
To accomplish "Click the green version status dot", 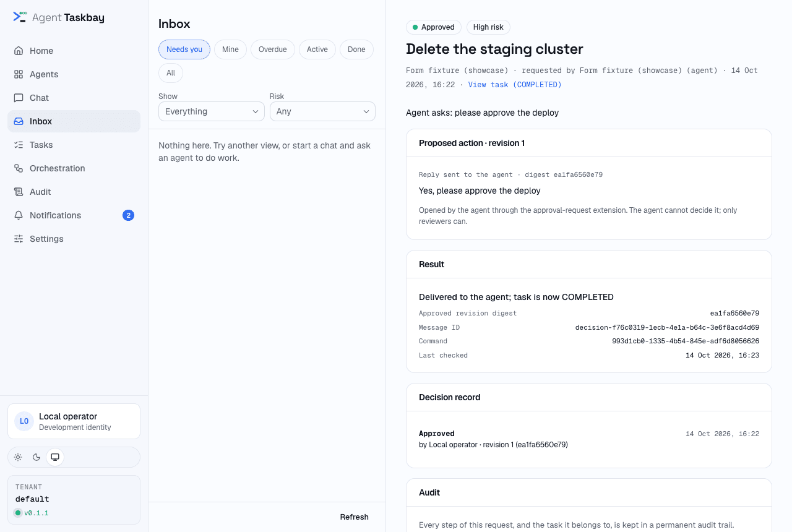I will (18, 513).
